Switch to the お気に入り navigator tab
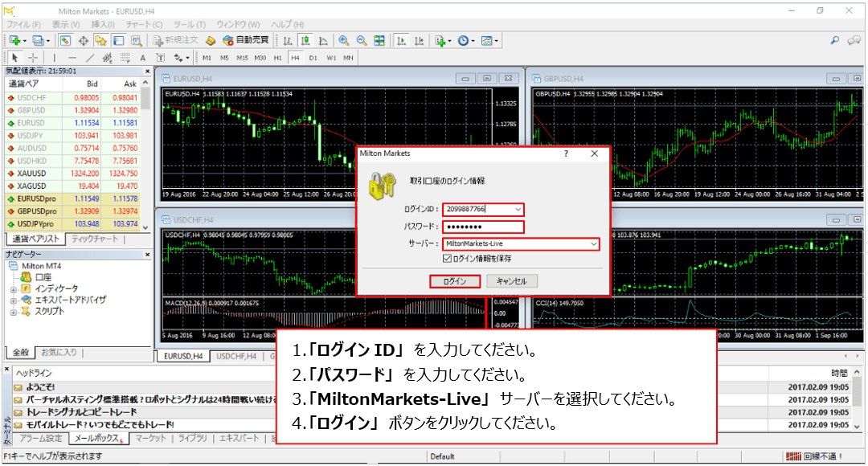This screenshot has width=868, height=466. point(59,352)
